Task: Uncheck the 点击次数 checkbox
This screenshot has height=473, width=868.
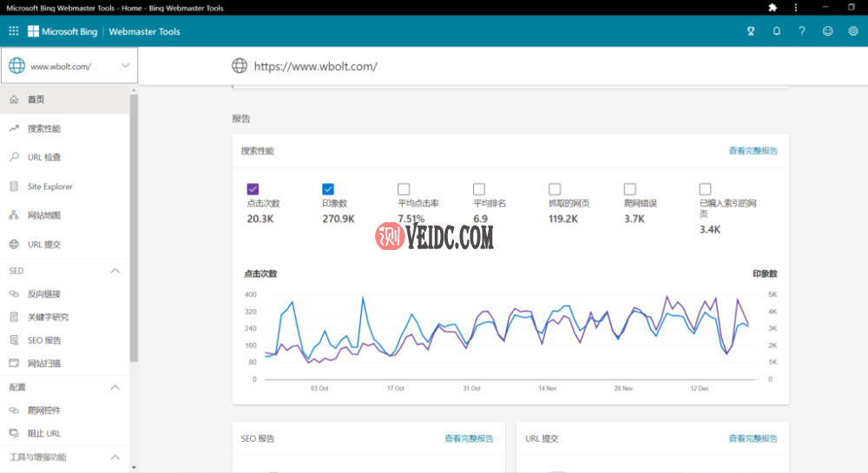Action: point(253,189)
